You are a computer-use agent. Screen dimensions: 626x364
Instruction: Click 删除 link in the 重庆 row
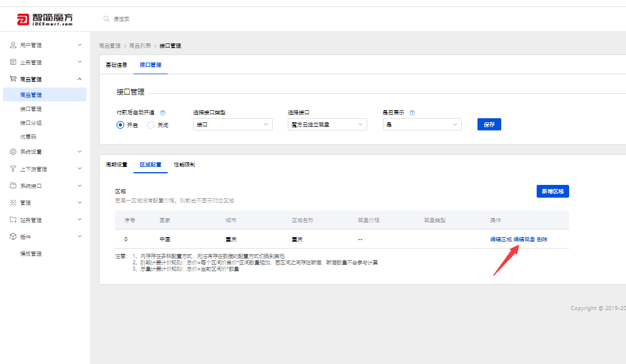(542, 239)
